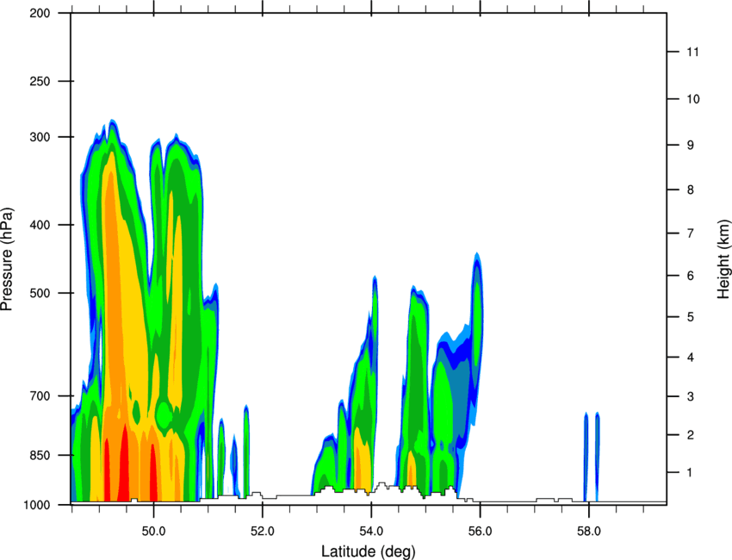Click the 400 pressure tick label
This screenshot has height=560, width=732.
(40, 225)
